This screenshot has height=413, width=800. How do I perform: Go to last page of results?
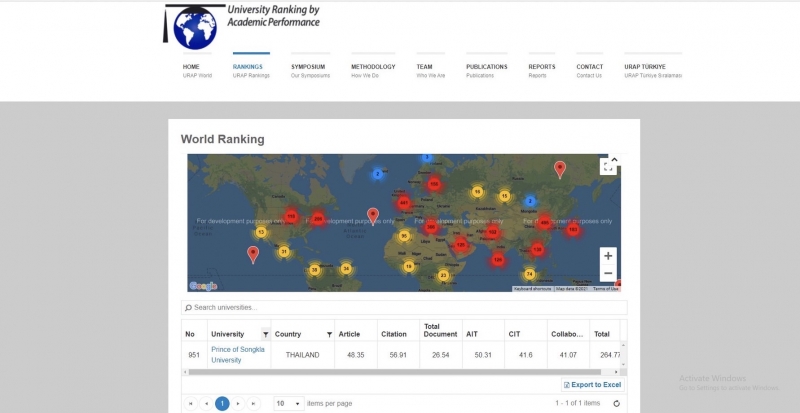254,403
